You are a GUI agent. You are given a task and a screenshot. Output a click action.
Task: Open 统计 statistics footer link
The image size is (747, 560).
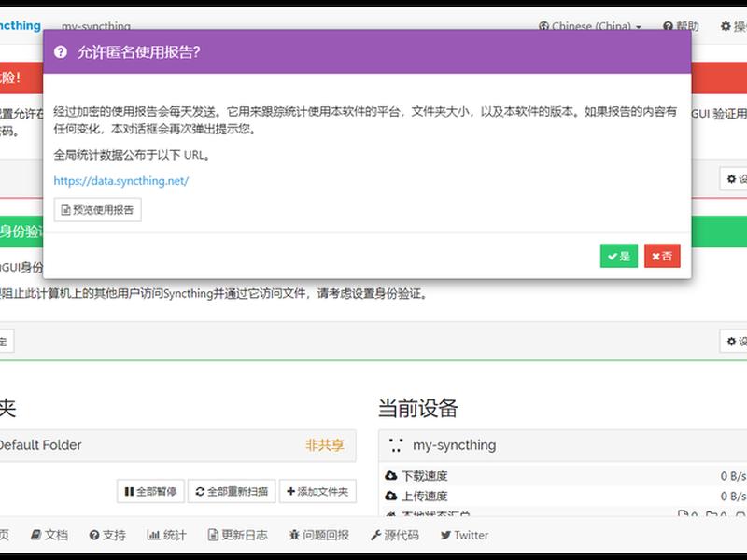coord(167,535)
